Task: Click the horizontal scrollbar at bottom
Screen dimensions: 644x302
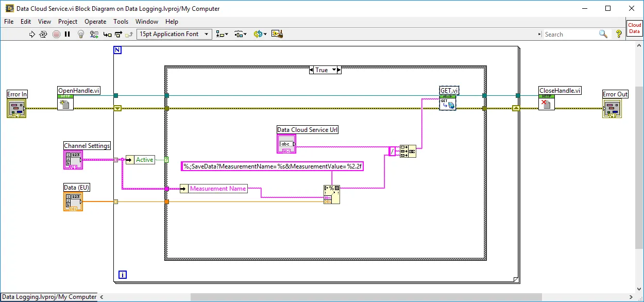Action: (x=361, y=297)
